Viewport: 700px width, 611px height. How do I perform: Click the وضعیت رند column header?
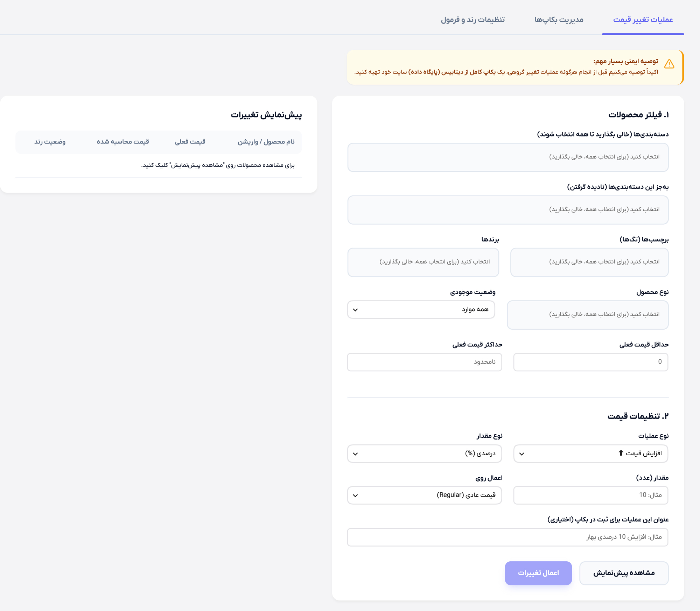50,142
